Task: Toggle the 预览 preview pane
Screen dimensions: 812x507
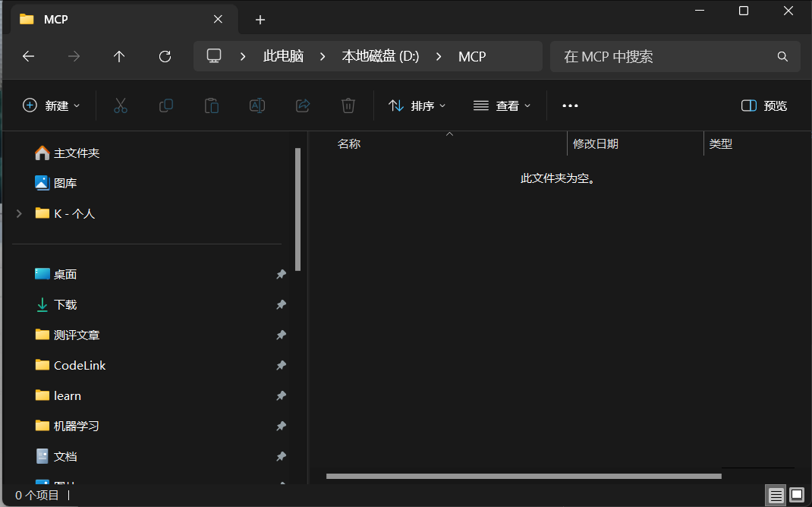Action: [764, 105]
